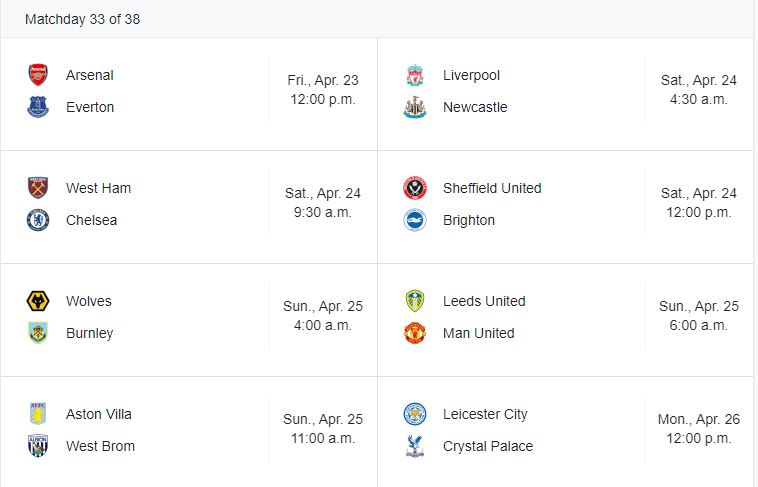Select the West Ham crest

tap(38, 188)
